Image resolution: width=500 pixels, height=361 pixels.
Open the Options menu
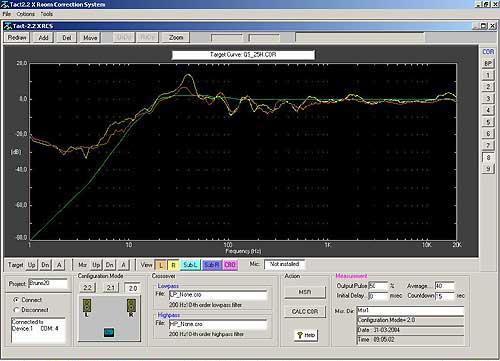point(26,14)
